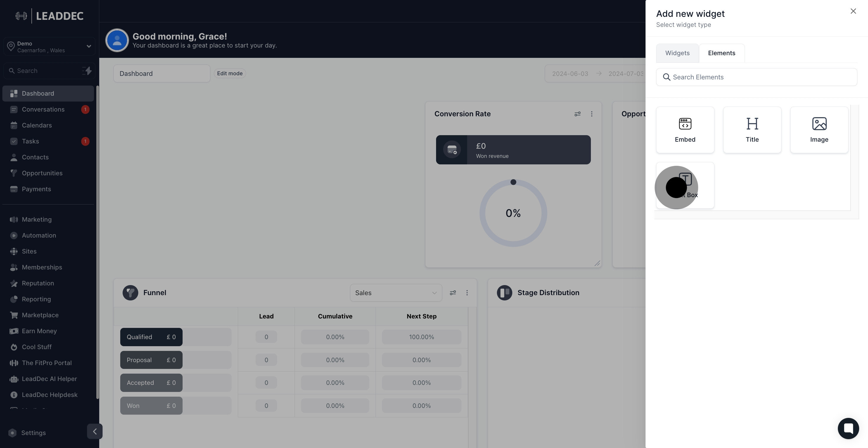The width and height of the screenshot is (868, 448).
Task: Click the quick actions lightning icon
Action: pyautogui.click(x=87, y=71)
